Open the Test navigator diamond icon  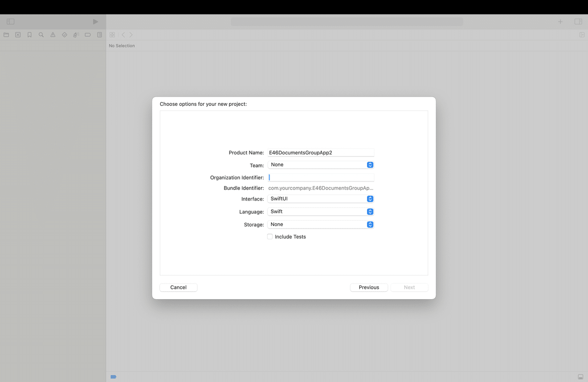(64, 35)
